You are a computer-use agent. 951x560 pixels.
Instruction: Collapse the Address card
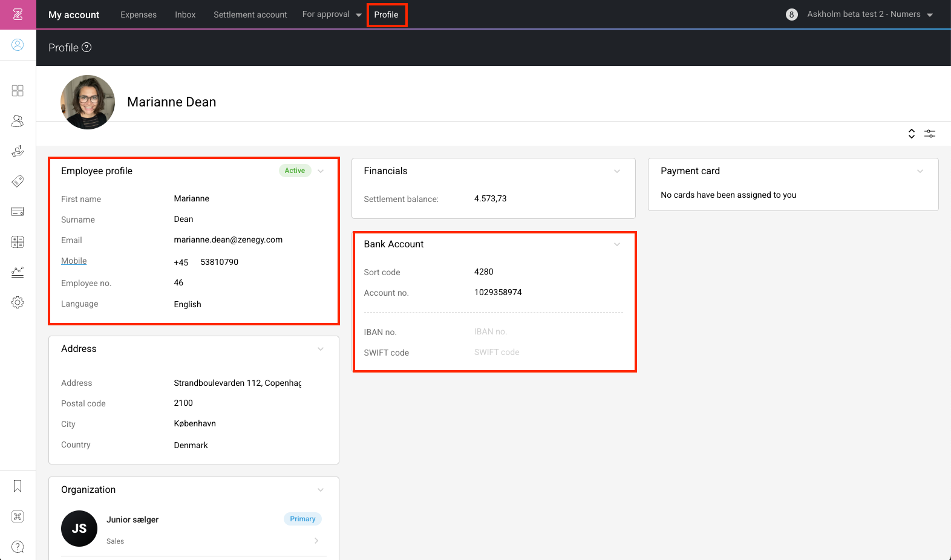pos(321,349)
